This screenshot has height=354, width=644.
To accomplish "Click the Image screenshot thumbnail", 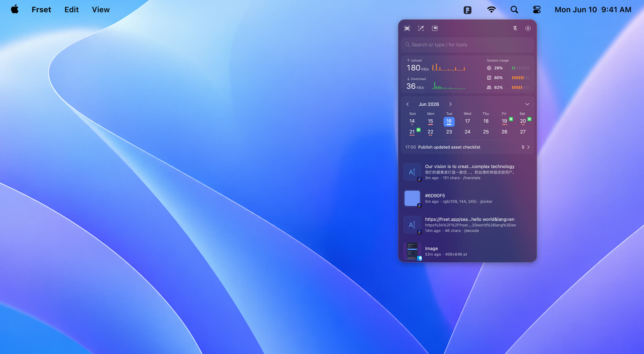I will click(412, 251).
